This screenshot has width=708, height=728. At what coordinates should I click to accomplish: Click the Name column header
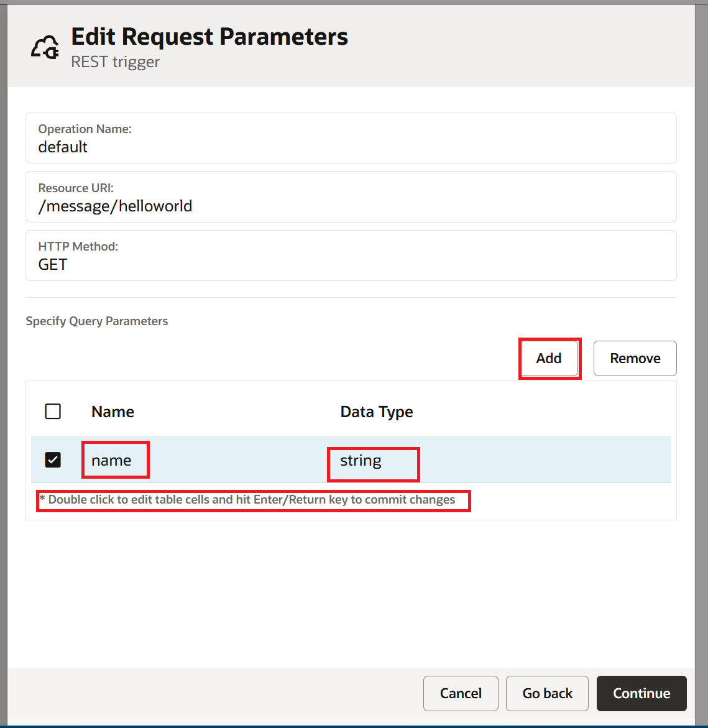pyautogui.click(x=113, y=412)
